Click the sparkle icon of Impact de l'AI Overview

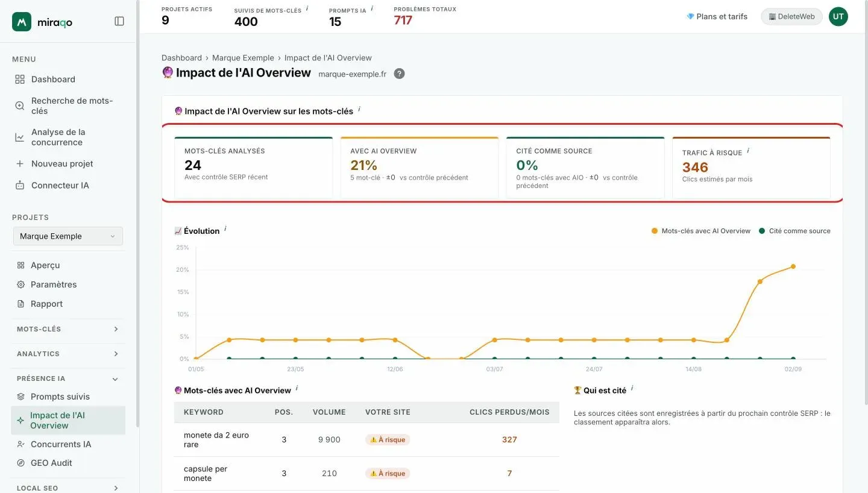(20, 420)
